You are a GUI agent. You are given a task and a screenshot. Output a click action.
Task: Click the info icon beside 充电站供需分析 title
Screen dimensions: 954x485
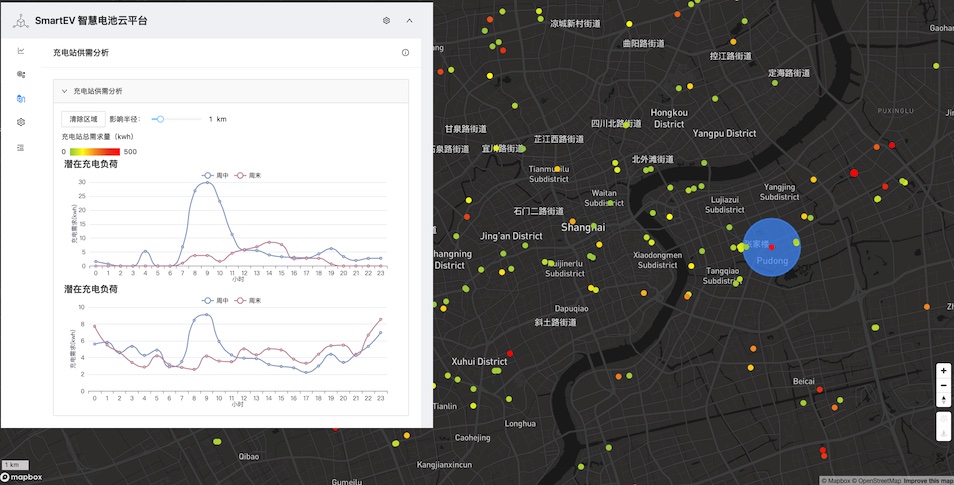click(x=405, y=53)
